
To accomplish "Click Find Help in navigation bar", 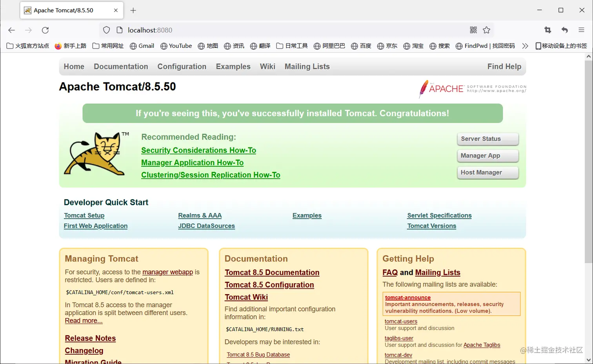I will (504, 67).
